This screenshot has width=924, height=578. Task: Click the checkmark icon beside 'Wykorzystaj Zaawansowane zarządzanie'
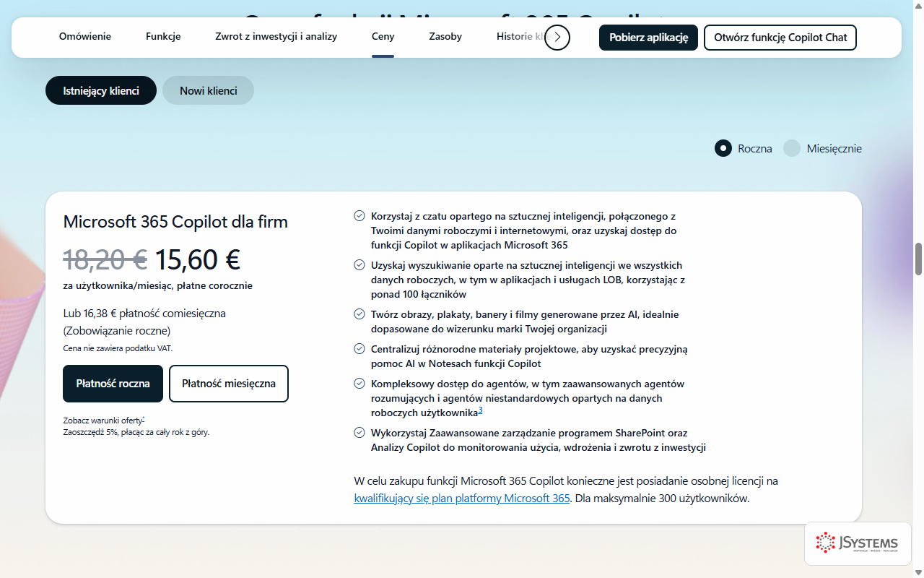coord(359,433)
